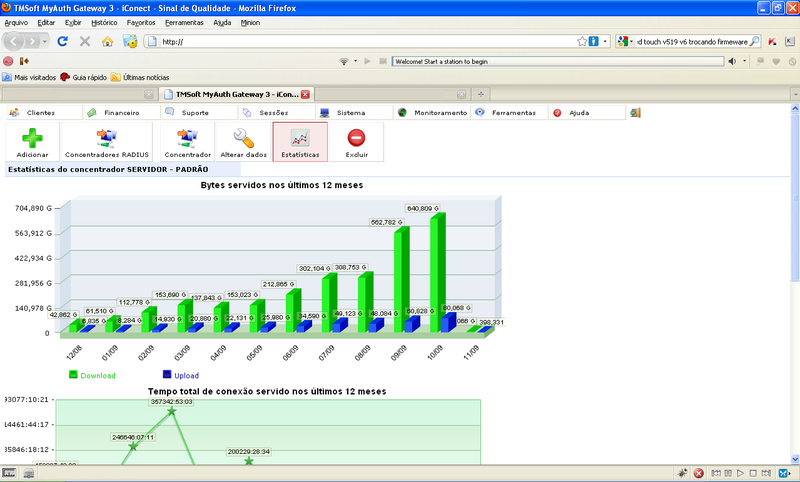Click the bookmark star in address bar
The height and width of the screenshot is (482, 800).
point(582,41)
